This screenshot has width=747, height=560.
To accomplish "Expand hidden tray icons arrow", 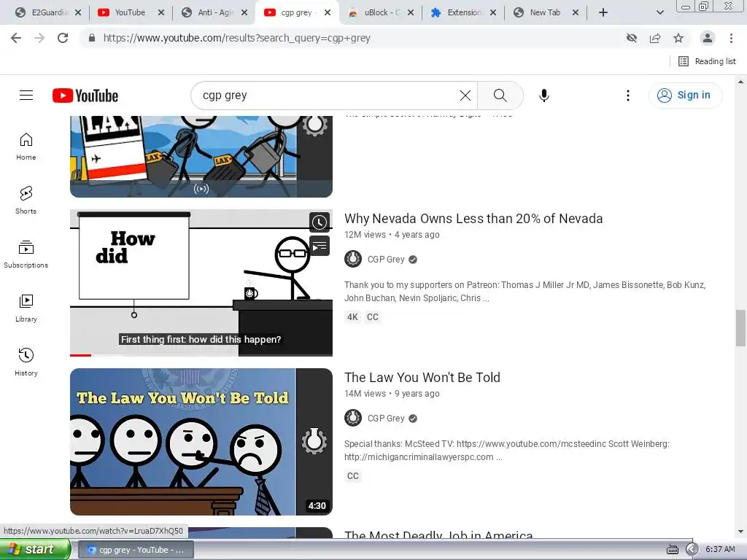I will click(x=692, y=550).
